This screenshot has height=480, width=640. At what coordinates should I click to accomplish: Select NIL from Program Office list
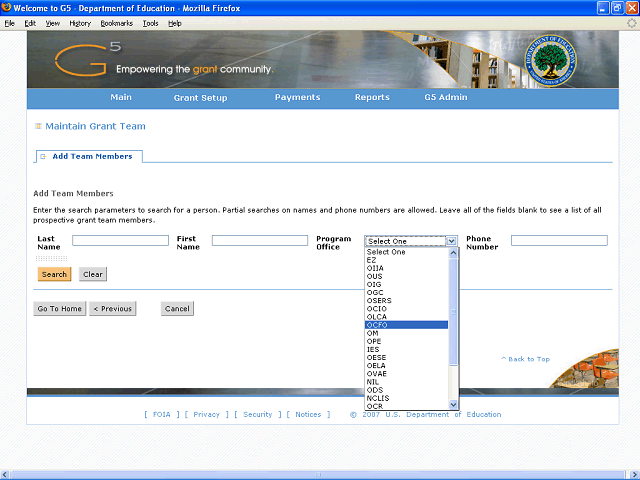(x=407, y=382)
